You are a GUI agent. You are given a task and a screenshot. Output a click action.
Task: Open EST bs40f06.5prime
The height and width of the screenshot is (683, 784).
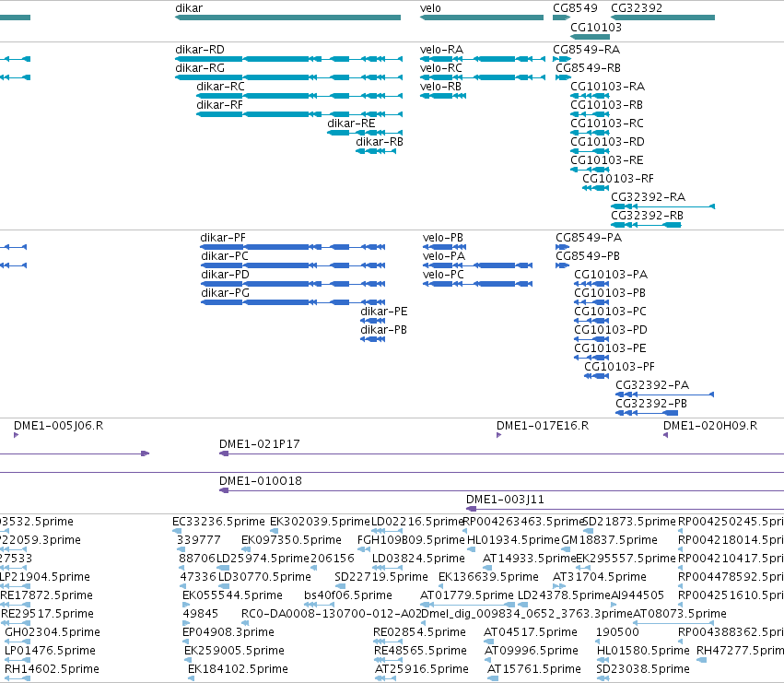pyautogui.click(x=348, y=595)
